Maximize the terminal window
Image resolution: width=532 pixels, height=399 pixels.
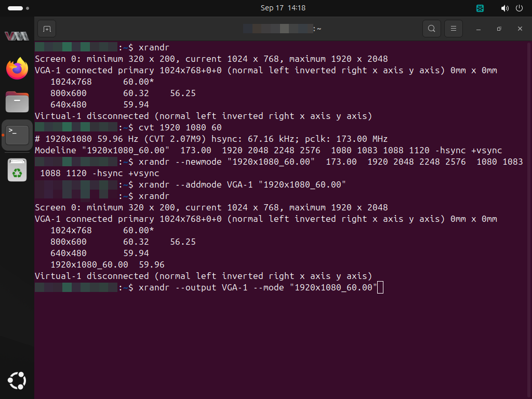click(x=499, y=29)
